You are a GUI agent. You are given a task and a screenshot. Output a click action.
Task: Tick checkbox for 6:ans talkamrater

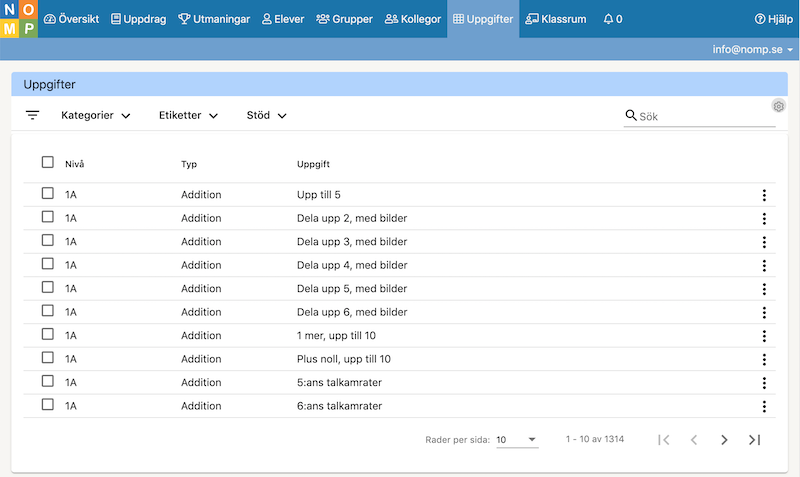47,405
